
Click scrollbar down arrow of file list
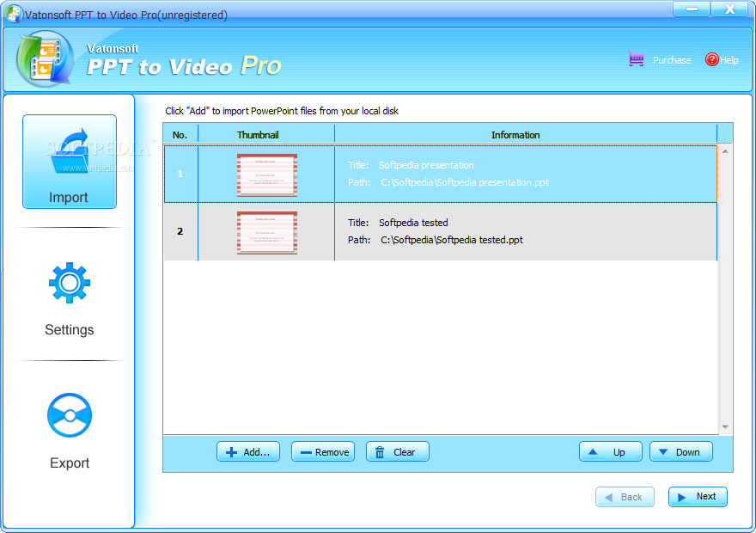(x=725, y=427)
